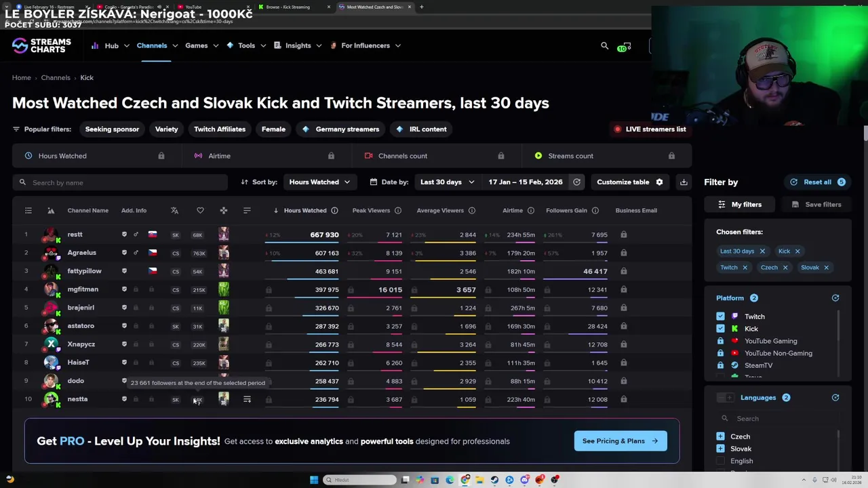Image resolution: width=868 pixels, height=488 pixels.
Task: Apply Female popular filter
Action: click(273, 129)
